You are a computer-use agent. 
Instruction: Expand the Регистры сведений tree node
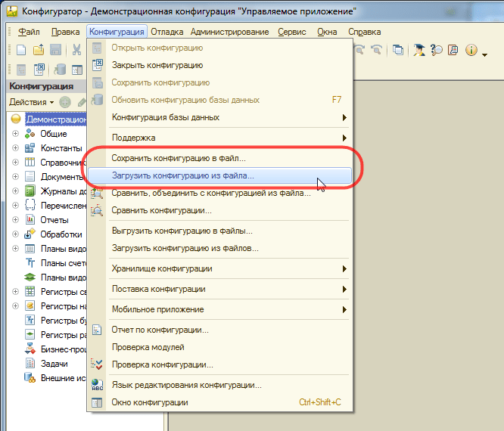tap(15, 292)
